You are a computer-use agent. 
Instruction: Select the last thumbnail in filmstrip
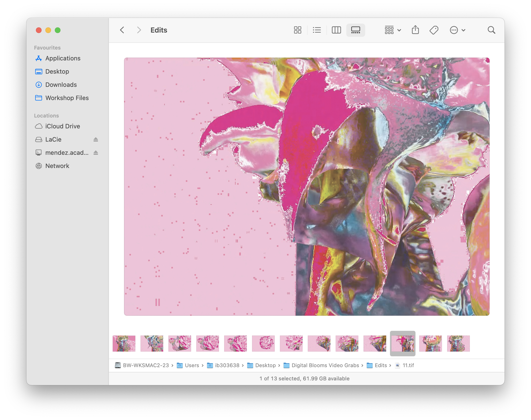[x=458, y=344]
